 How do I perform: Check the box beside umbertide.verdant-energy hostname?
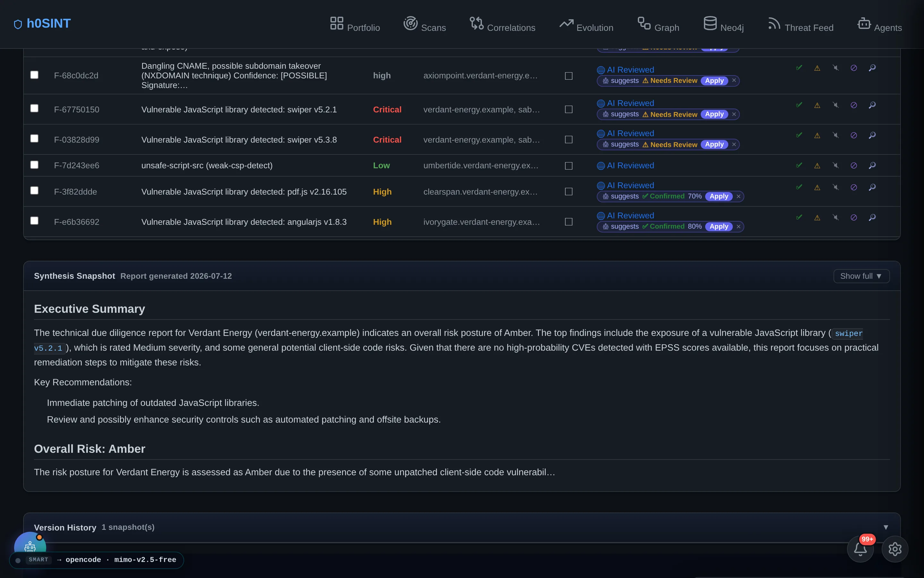[569, 166]
